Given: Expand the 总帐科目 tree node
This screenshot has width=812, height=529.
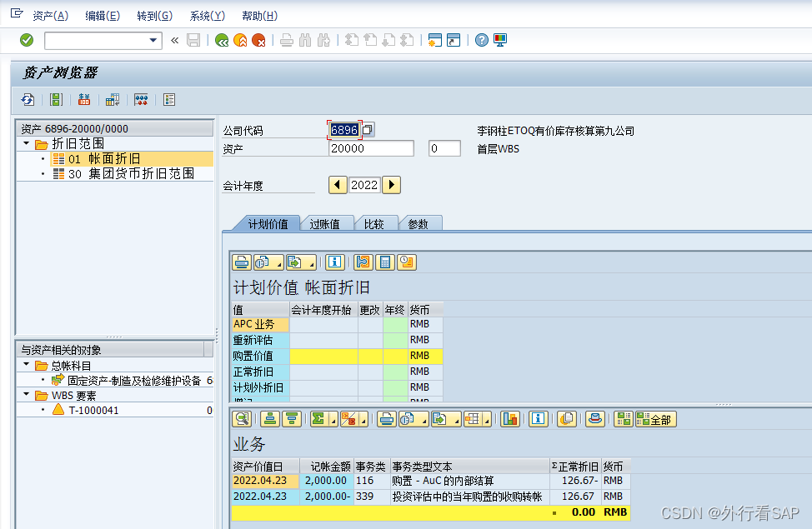Looking at the screenshot, I should pyautogui.click(x=25, y=364).
